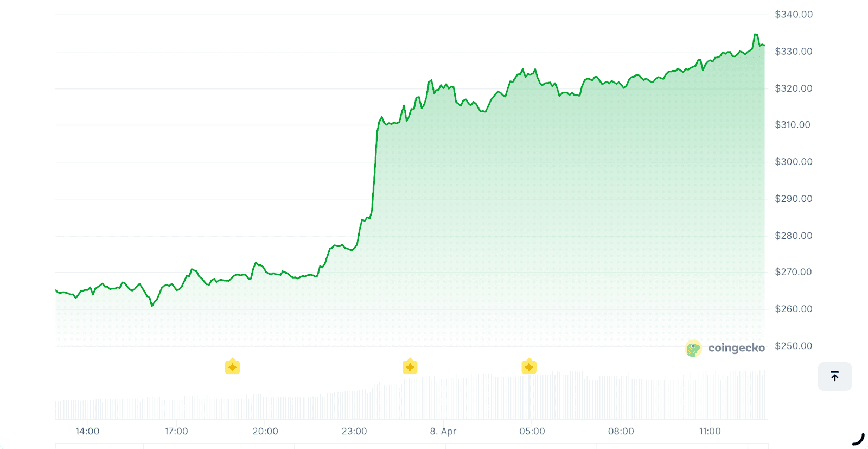The height and width of the screenshot is (449, 868).
Task: Select the 23:00 time axis label
Action: [354, 431]
